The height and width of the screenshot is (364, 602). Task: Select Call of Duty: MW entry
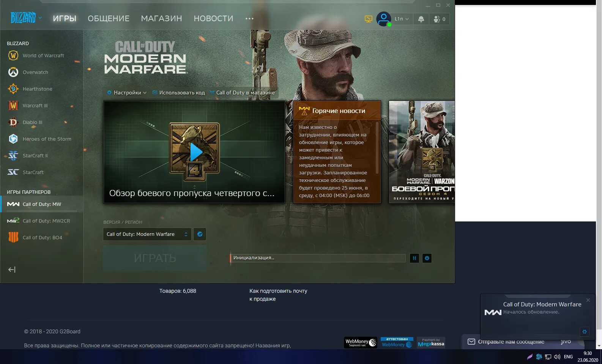(41, 204)
